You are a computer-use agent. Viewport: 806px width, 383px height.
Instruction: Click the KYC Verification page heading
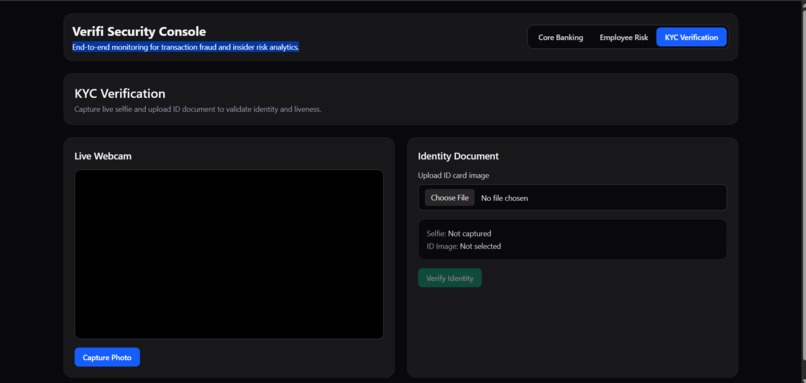pos(120,94)
